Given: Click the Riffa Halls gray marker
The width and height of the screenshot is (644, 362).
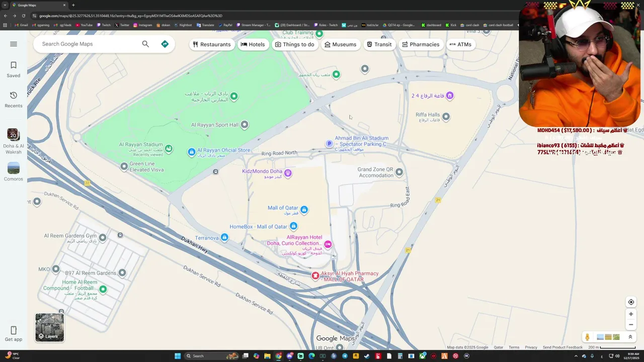Looking at the screenshot, I should point(446,117).
